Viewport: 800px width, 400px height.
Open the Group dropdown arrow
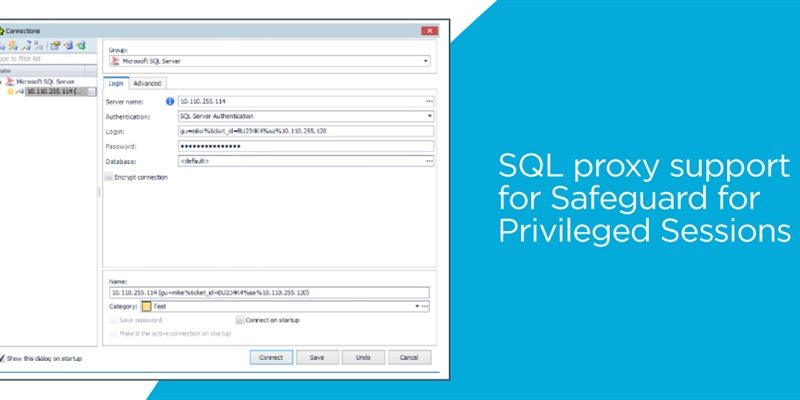coord(426,61)
